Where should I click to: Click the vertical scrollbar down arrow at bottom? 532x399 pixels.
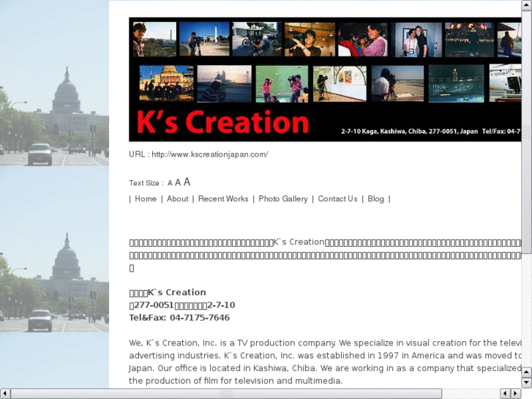(526, 383)
